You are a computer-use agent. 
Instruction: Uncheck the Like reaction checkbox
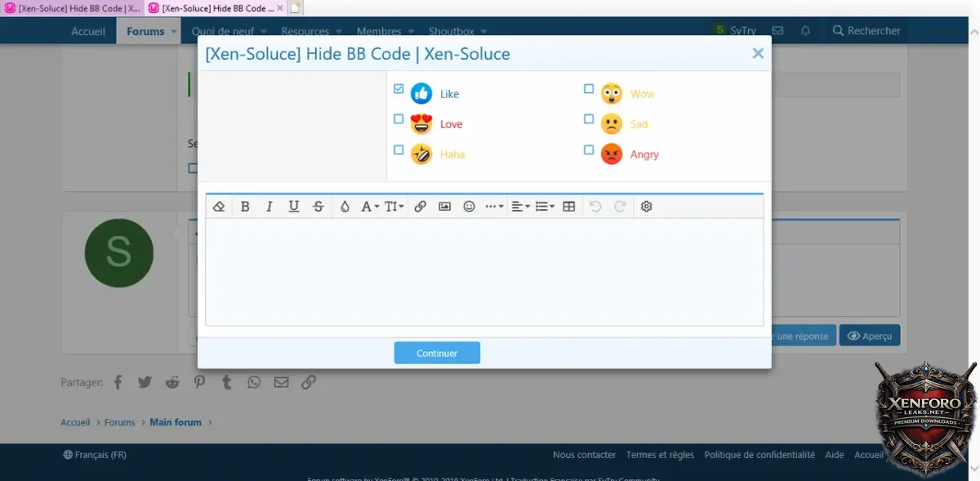(x=399, y=89)
